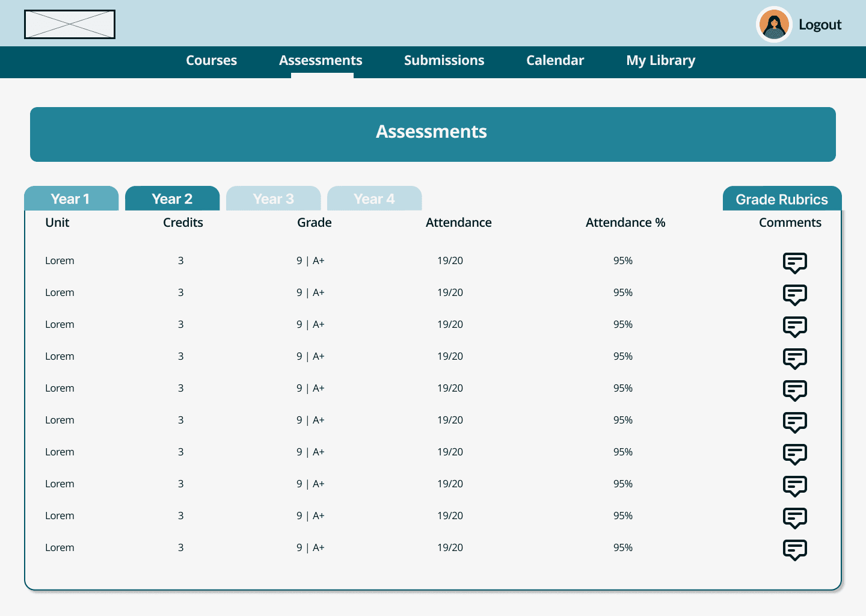Open comments icon in the last Lorem row
This screenshot has height=616, width=866.
794,550
